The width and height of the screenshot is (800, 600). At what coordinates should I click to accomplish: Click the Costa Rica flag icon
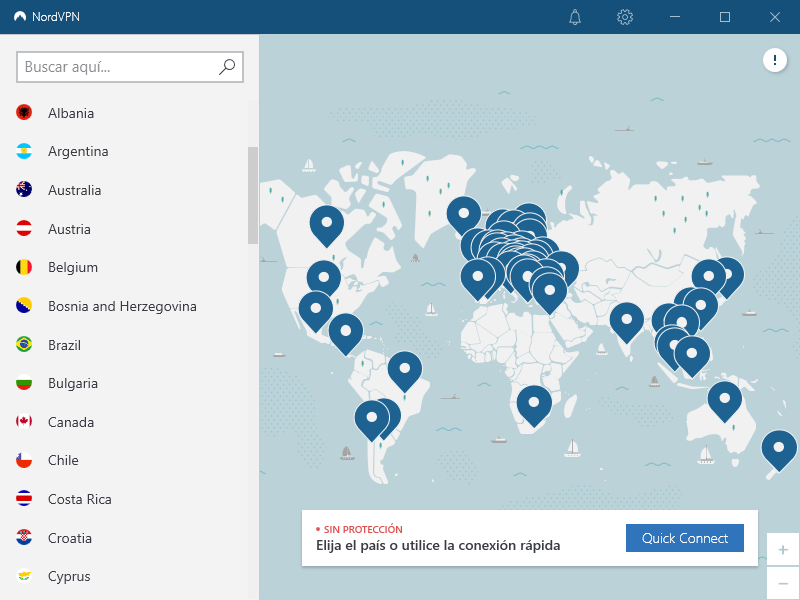pos(24,498)
